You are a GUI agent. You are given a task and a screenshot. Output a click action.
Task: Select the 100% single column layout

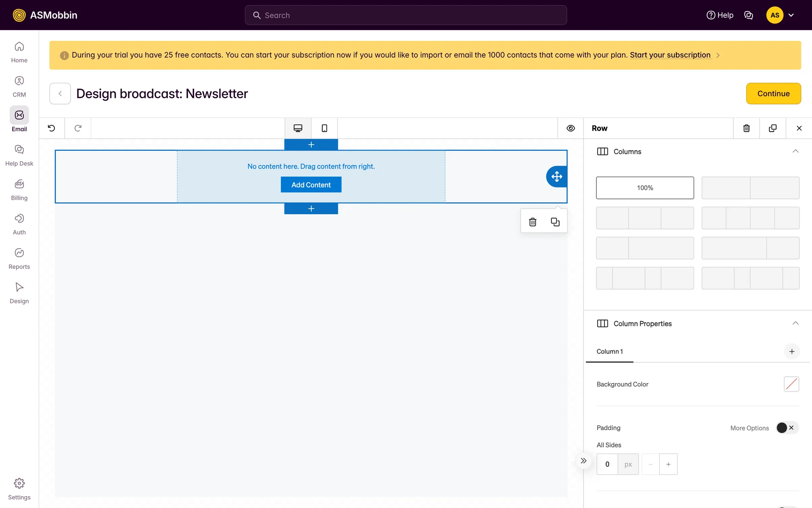coord(645,188)
